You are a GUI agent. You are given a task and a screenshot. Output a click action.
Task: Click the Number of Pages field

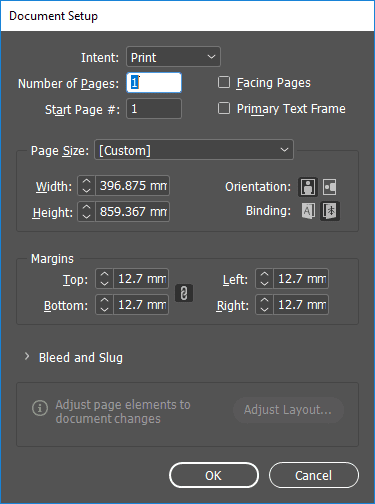[x=154, y=83]
